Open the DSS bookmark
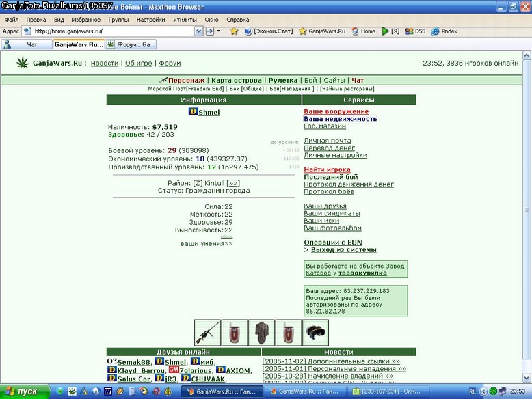The image size is (532, 399). pos(415,31)
